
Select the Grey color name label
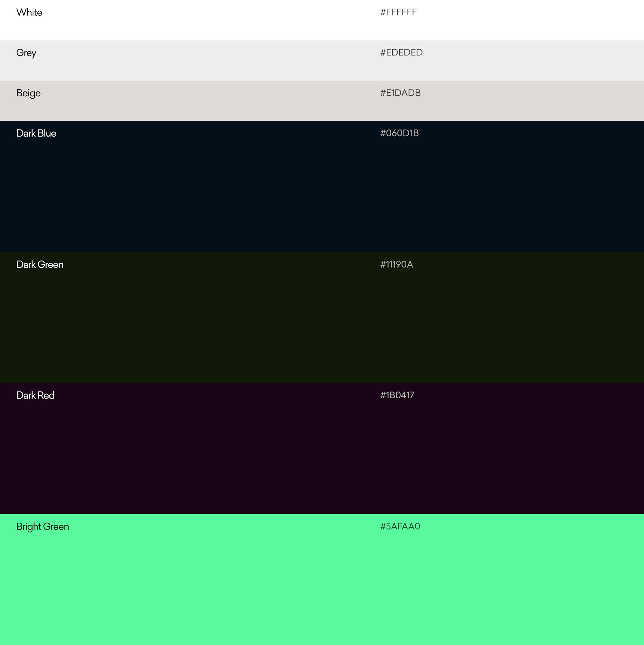pos(26,53)
